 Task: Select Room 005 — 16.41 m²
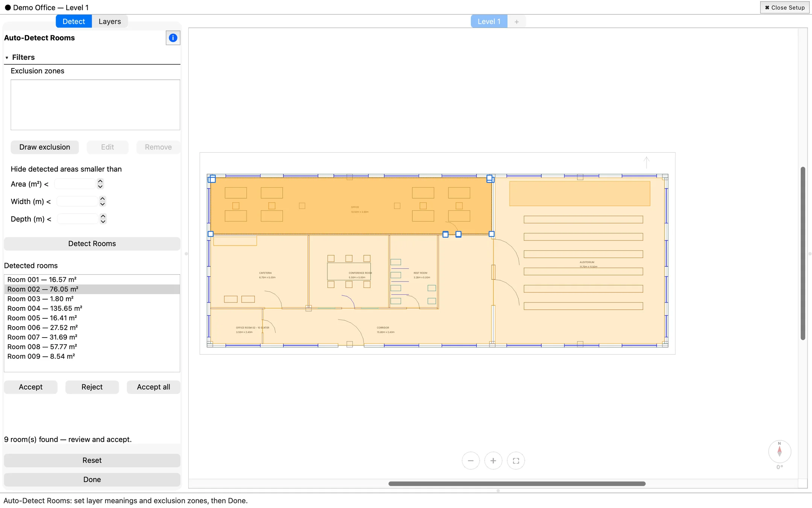tap(92, 318)
